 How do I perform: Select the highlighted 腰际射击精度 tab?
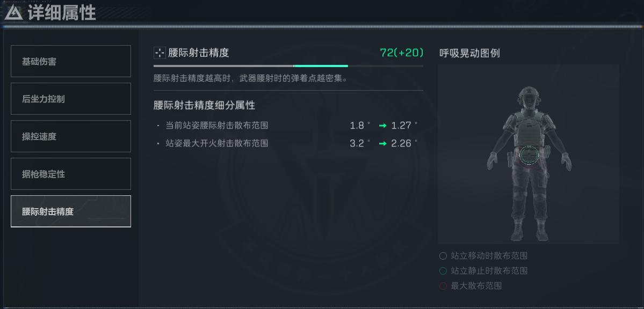(x=71, y=211)
